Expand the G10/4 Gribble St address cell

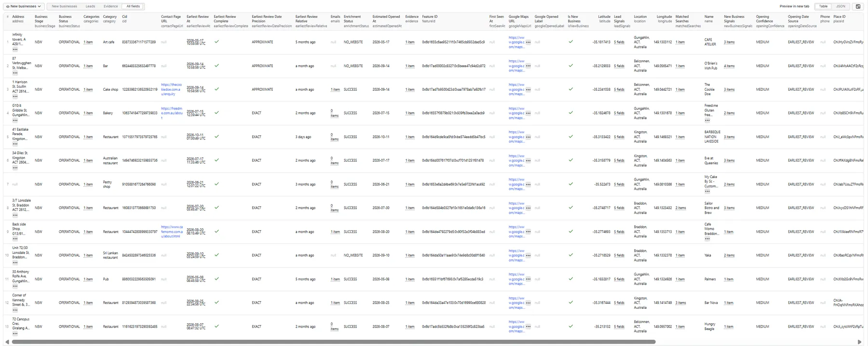(15, 120)
